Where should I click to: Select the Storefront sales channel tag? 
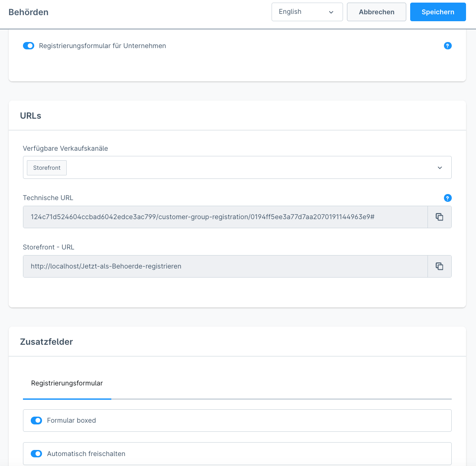tap(47, 168)
